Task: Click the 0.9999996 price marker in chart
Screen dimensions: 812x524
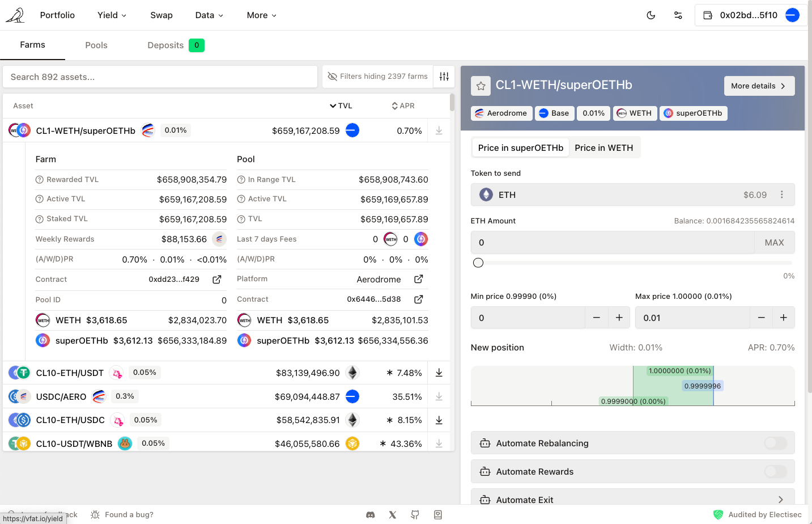Action: [703, 386]
